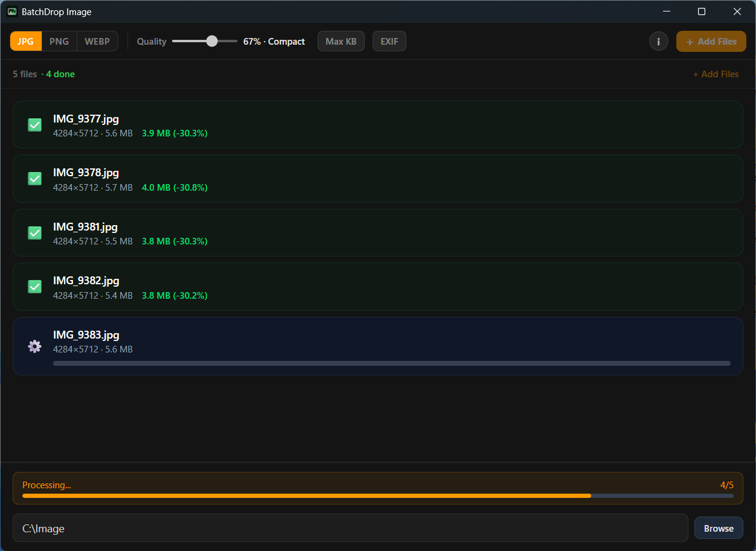Click the '3.8 MB (-30.2%)' result

coord(175,296)
